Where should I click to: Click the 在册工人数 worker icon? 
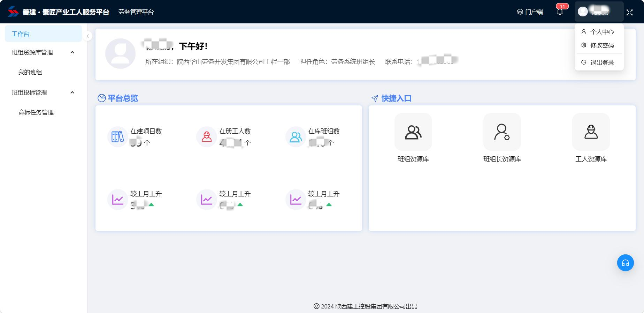click(206, 137)
